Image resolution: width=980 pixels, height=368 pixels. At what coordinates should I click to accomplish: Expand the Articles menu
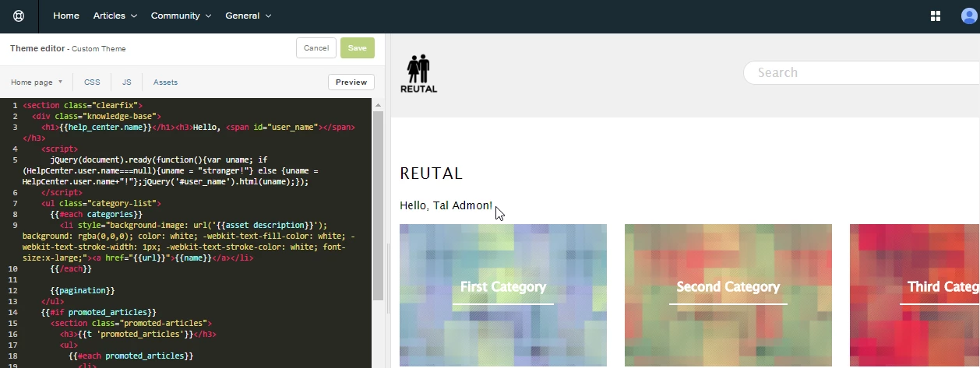tap(115, 16)
